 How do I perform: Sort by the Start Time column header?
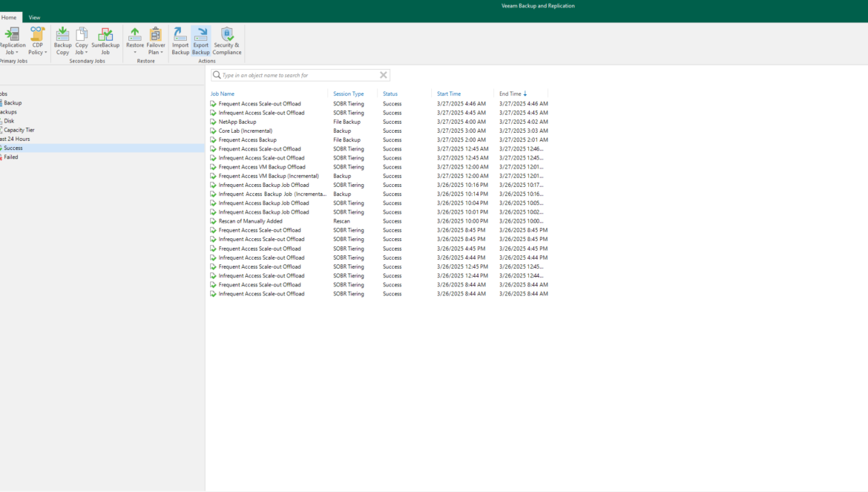pos(449,94)
